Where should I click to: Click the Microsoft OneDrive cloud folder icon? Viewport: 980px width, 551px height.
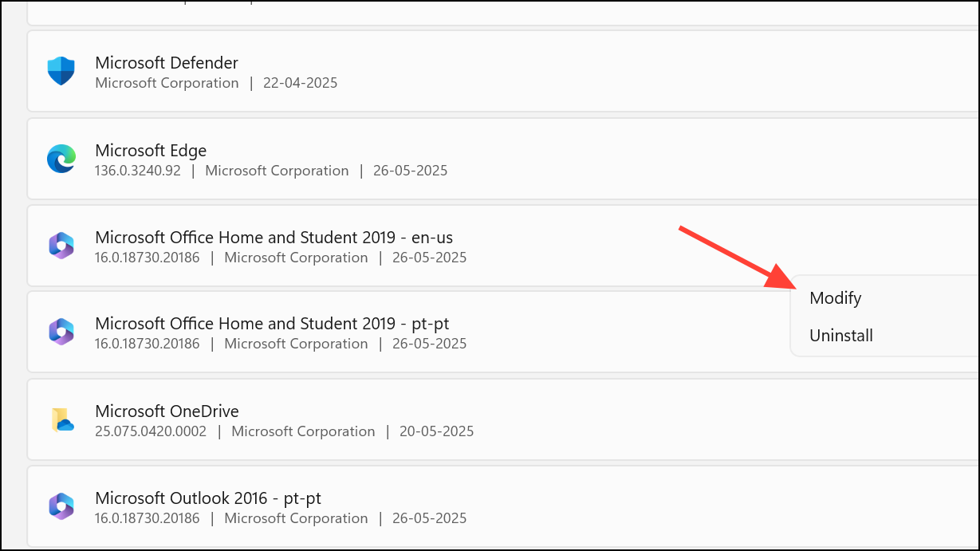62,419
